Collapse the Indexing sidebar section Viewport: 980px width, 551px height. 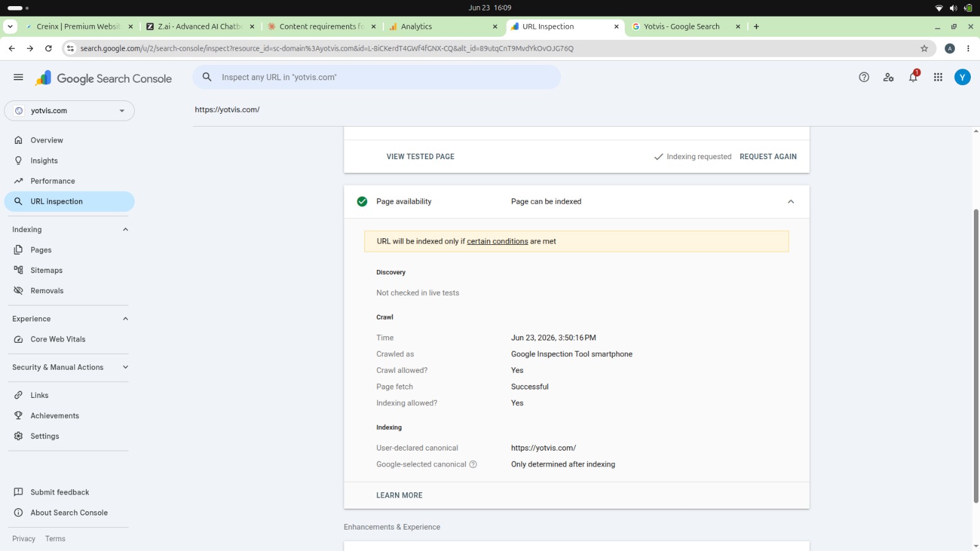click(126, 230)
